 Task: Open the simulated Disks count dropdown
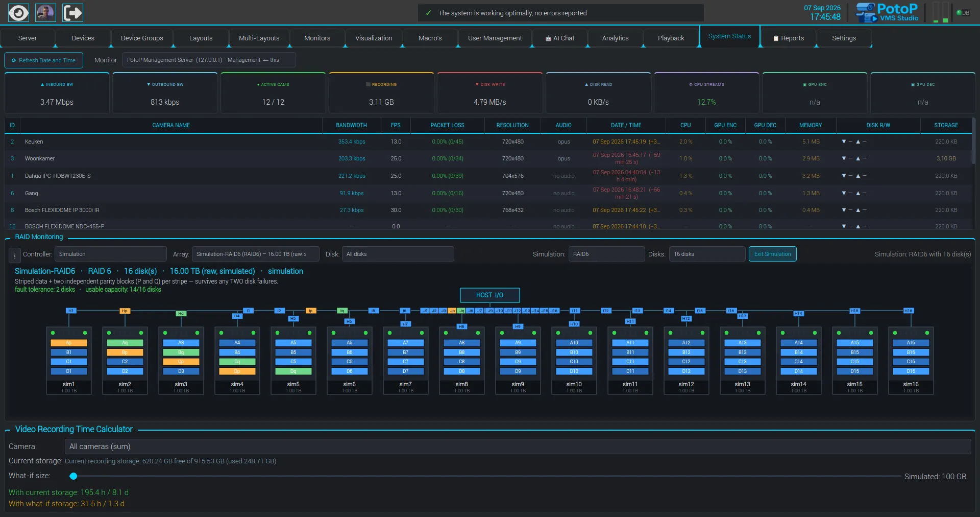(x=707, y=254)
